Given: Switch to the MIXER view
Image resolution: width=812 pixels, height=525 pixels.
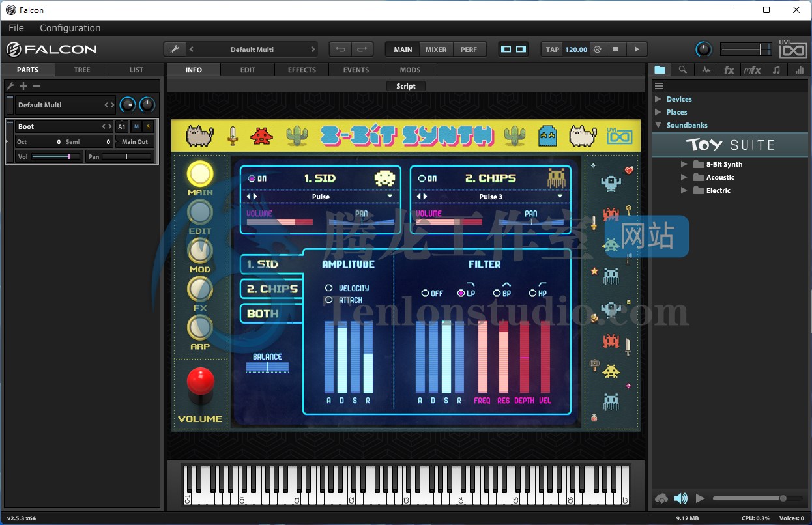Looking at the screenshot, I should [x=436, y=50].
